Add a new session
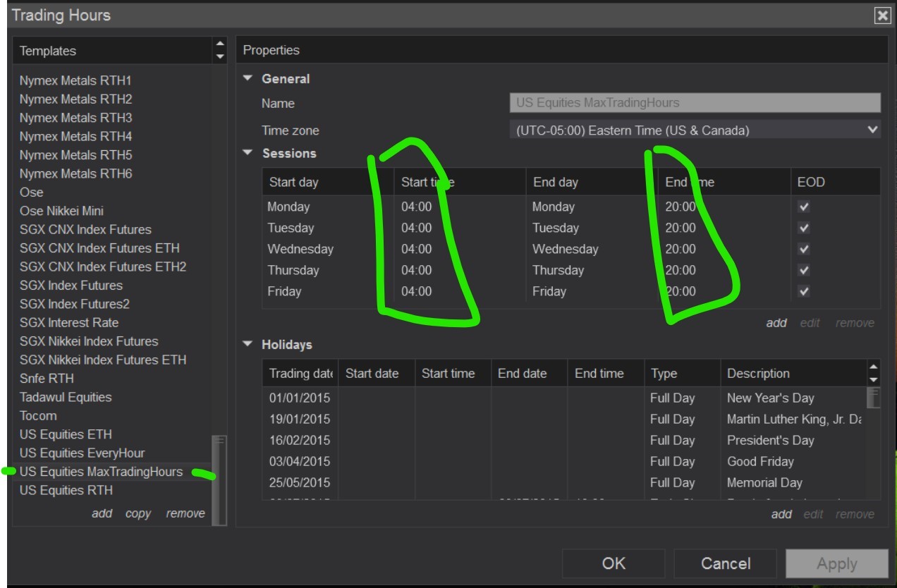 pos(776,323)
